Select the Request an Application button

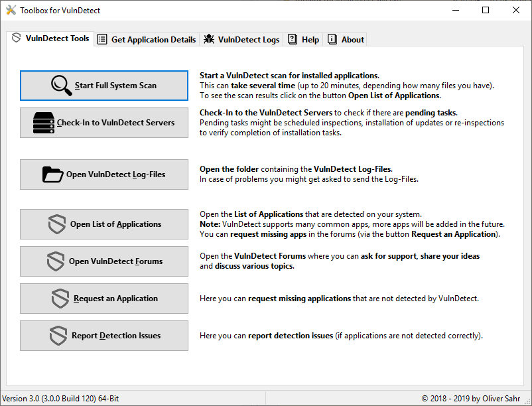pos(104,299)
